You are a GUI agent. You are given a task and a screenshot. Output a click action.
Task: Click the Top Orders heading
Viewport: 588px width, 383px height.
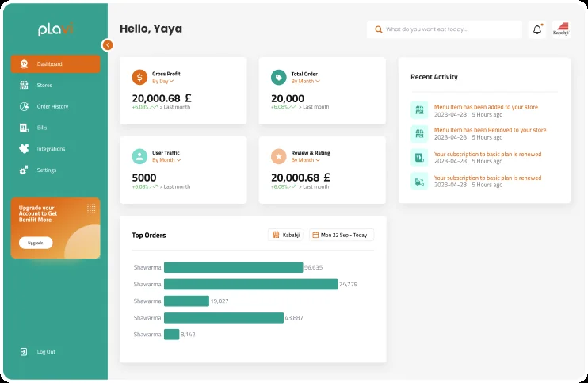point(148,236)
